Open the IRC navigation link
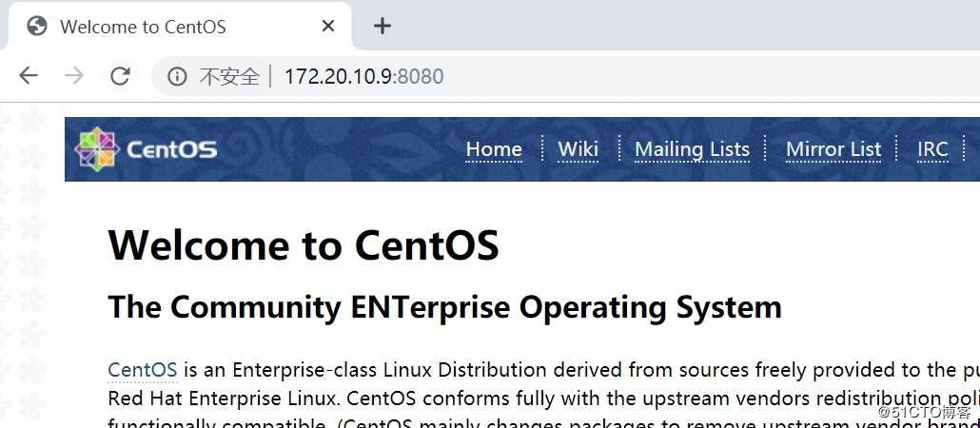Screen dimensions: 980x428 click(x=932, y=149)
